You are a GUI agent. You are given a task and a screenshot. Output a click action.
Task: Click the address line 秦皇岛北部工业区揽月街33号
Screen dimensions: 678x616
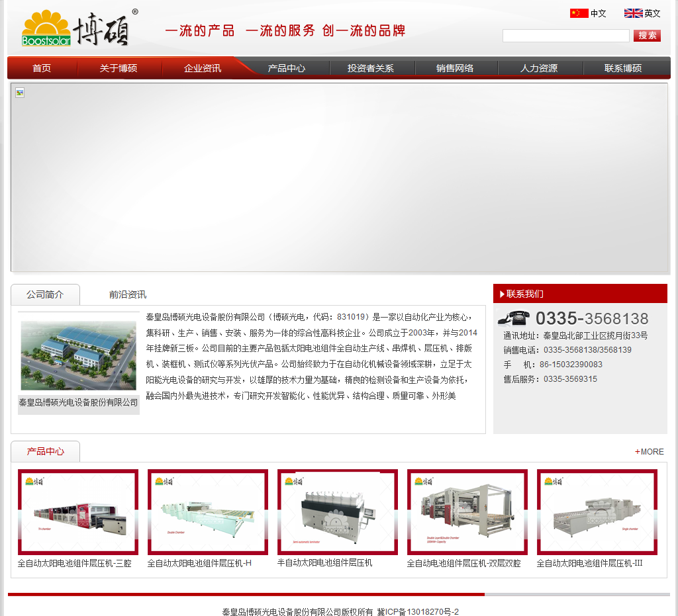click(x=595, y=335)
